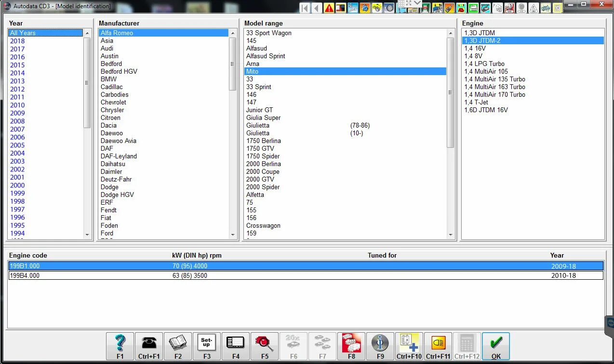Click the greyed Ctrl+F12 calculator button
The height and width of the screenshot is (364, 614).
[x=467, y=346]
